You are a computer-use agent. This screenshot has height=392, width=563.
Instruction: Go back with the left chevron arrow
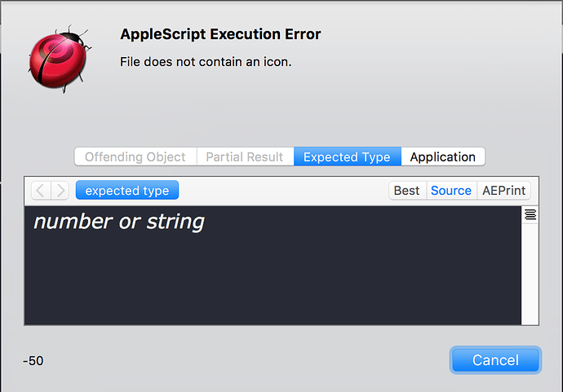click(x=41, y=191)
